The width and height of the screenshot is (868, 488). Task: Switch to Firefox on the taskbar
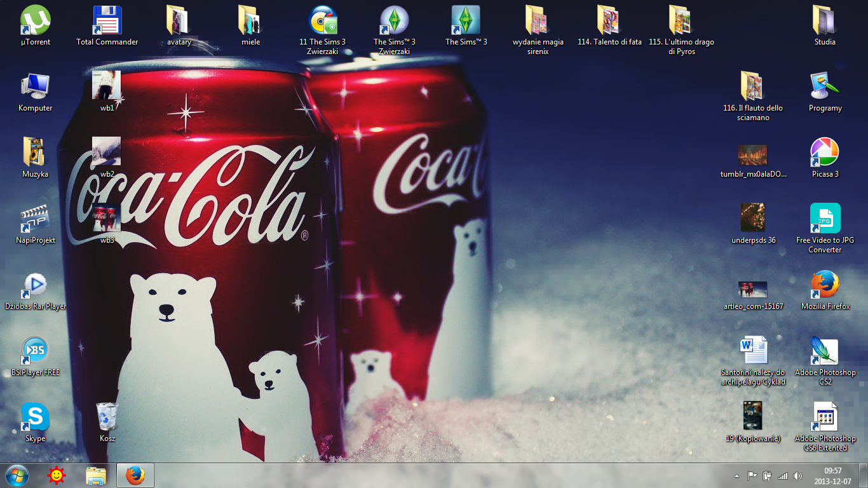click(135, 475)
